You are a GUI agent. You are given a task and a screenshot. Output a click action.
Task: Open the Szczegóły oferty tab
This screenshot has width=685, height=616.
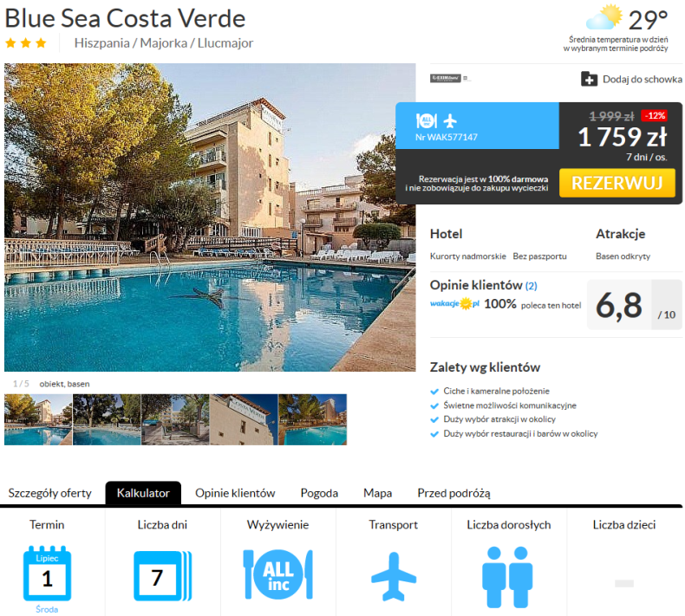pyautogui.click(x=49, y=493)
